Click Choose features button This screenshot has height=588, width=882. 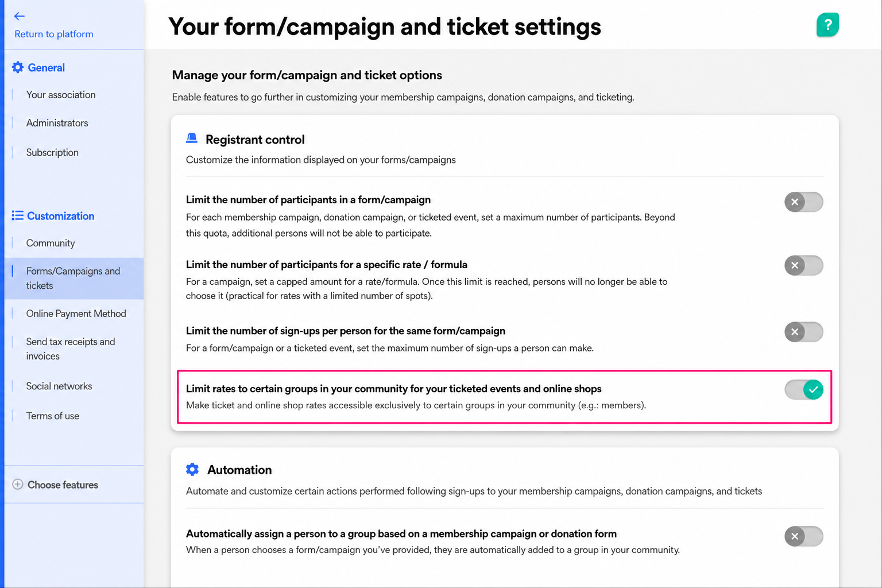coord(63,485)
